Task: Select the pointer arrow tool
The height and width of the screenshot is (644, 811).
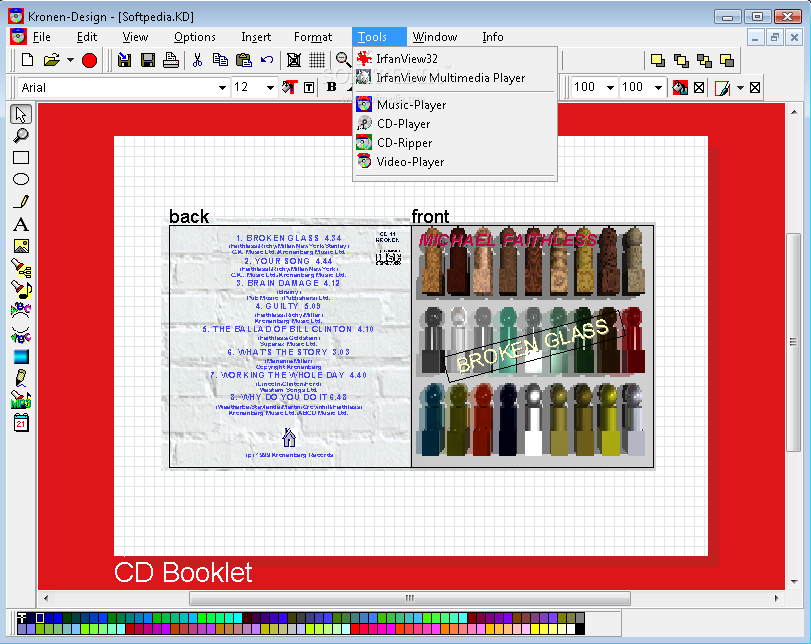Action: 21,114
